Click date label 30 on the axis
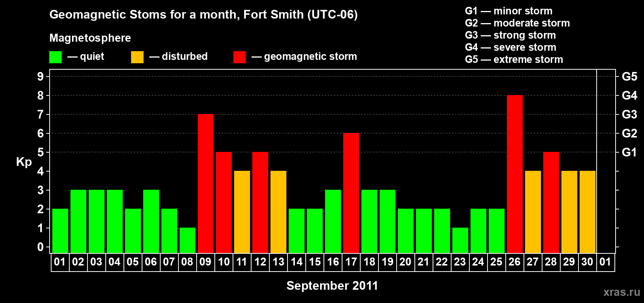 [587, 262]
